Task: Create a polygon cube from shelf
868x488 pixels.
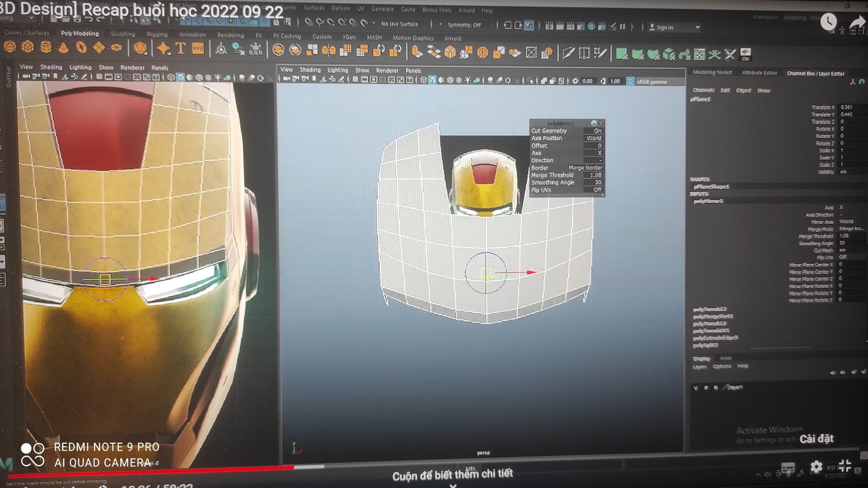Action: point(28,47)
